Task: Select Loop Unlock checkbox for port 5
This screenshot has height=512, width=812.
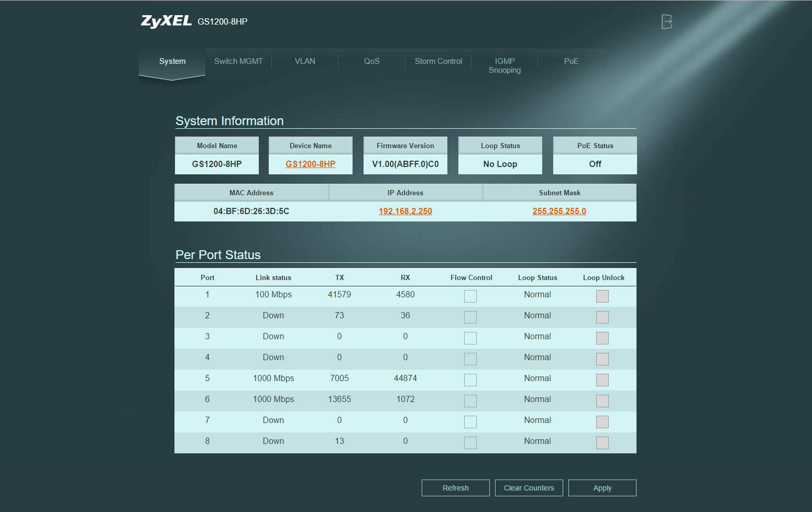Action: (602, 380)
